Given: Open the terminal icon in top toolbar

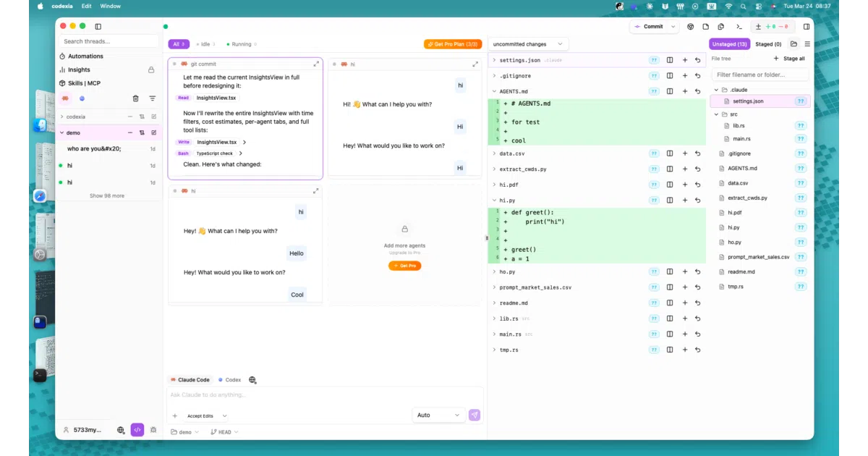Looking at the screenshot, I should [739, 27].
